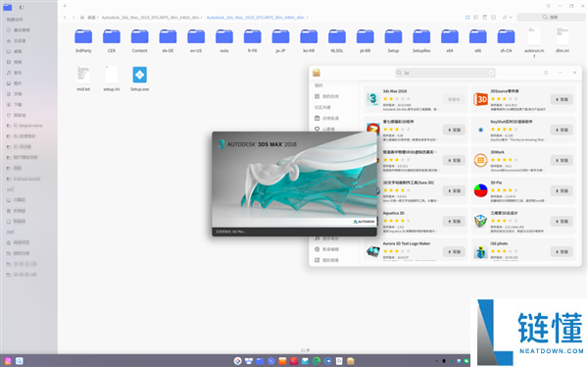Viewport: 588px width, 367px height.
Task: Open the Setup folder
Action: pos(393,40)
